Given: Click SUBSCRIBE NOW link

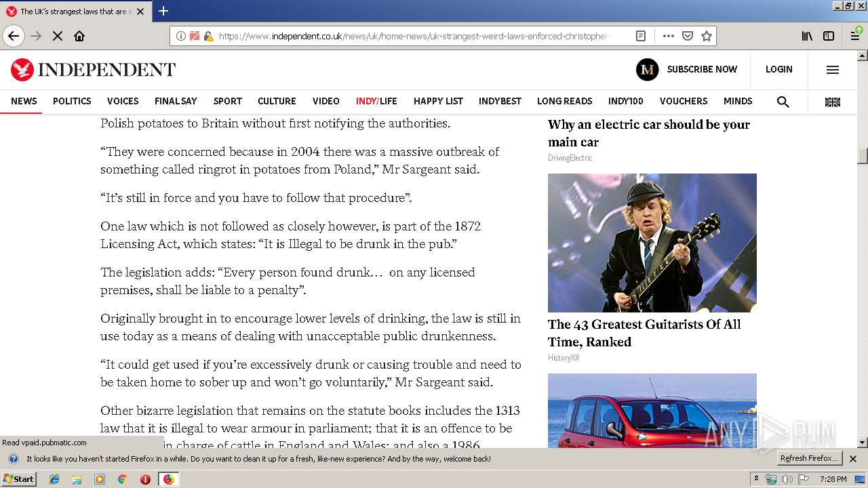Looking at the screenshot, I should (x=702, y=69).
